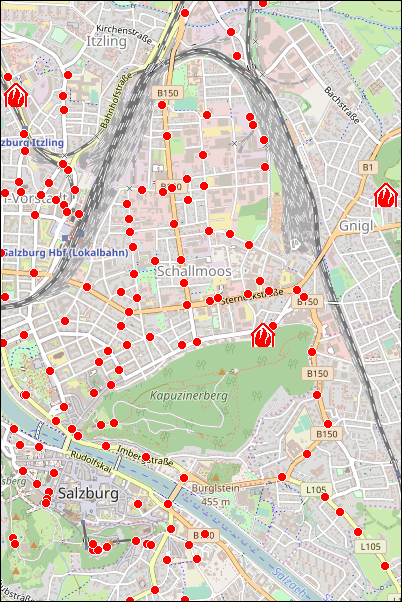
Task: Select the Bachstraße street label
Action: pyautogui.click(x=342, y=105)
